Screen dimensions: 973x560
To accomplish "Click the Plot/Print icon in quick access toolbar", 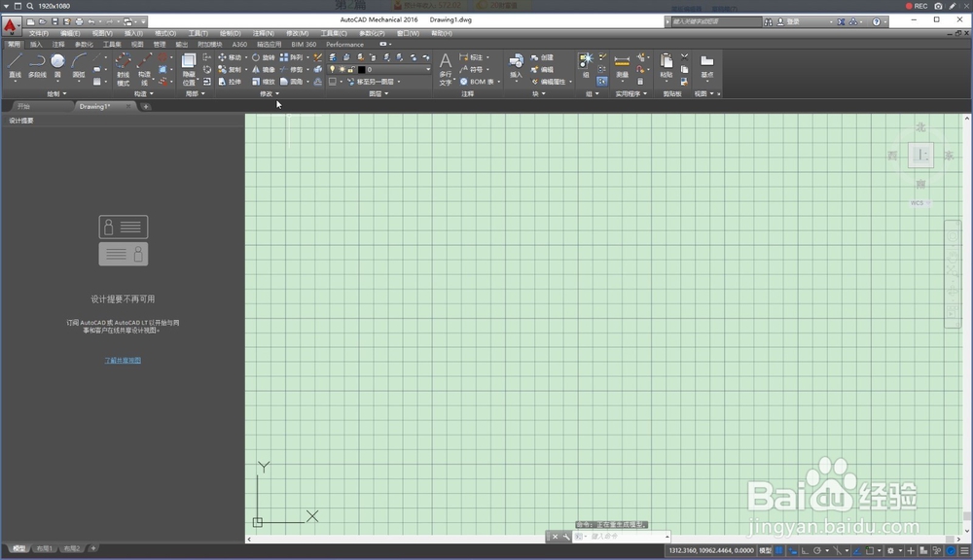I will (79, 21).
